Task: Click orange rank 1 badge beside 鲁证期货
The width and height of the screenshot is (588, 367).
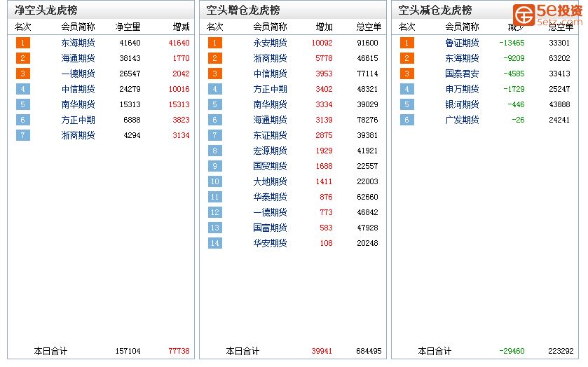Action: click(407, 43)
